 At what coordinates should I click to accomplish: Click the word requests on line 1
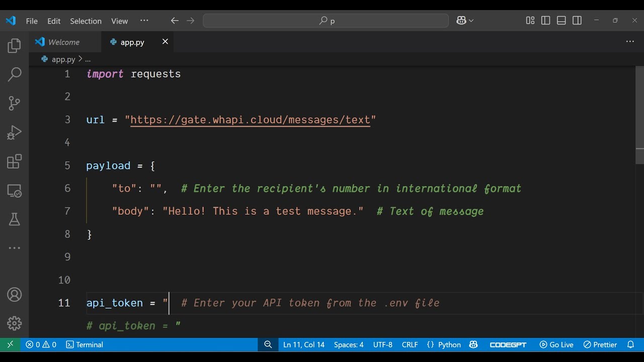(x=155, y=74)
